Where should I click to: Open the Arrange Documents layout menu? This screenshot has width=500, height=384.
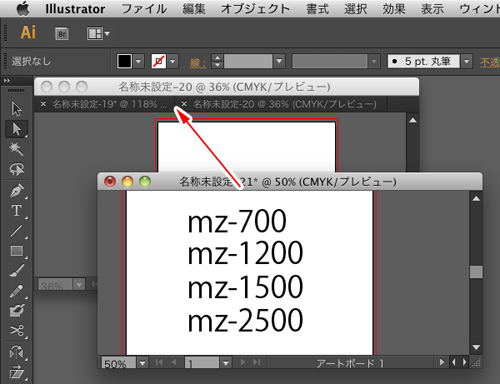click(x=98, y=34)
